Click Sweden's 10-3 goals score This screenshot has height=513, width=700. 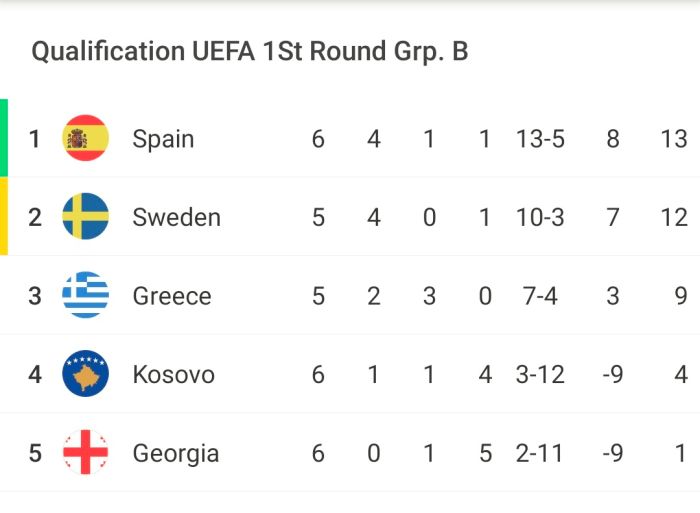540,217
